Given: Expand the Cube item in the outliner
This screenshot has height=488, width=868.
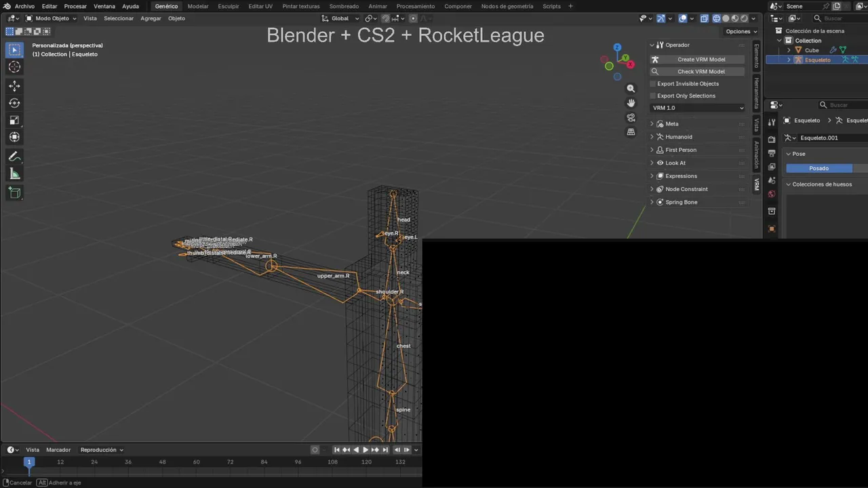Looking at the screenshot, I should point(789,50).
